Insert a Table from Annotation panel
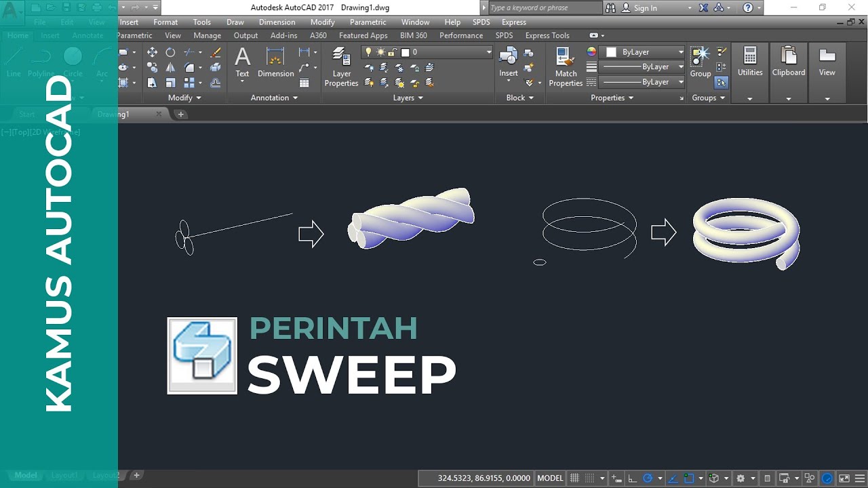This screenshot has width=868, height=488. pyautogui.click(x=304, y=83)
